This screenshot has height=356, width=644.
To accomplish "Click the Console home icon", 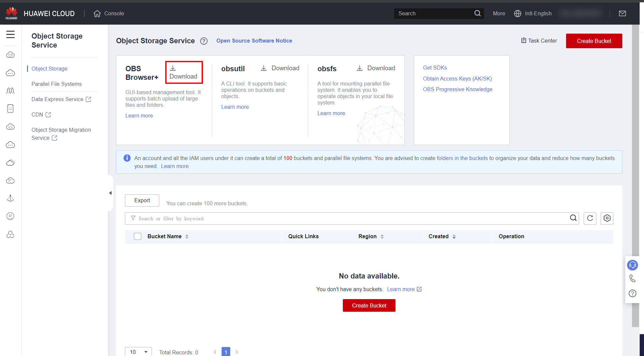I will 97,13.
